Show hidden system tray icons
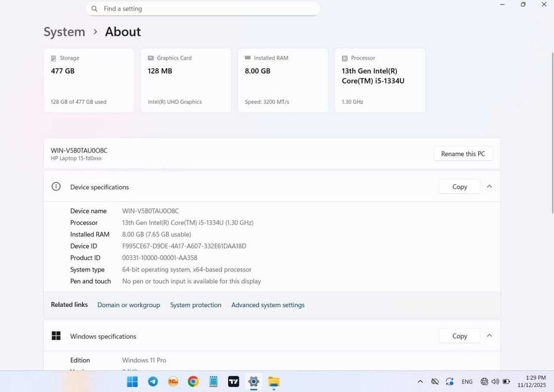Screen dimensions: 554x392 point(420,381)
